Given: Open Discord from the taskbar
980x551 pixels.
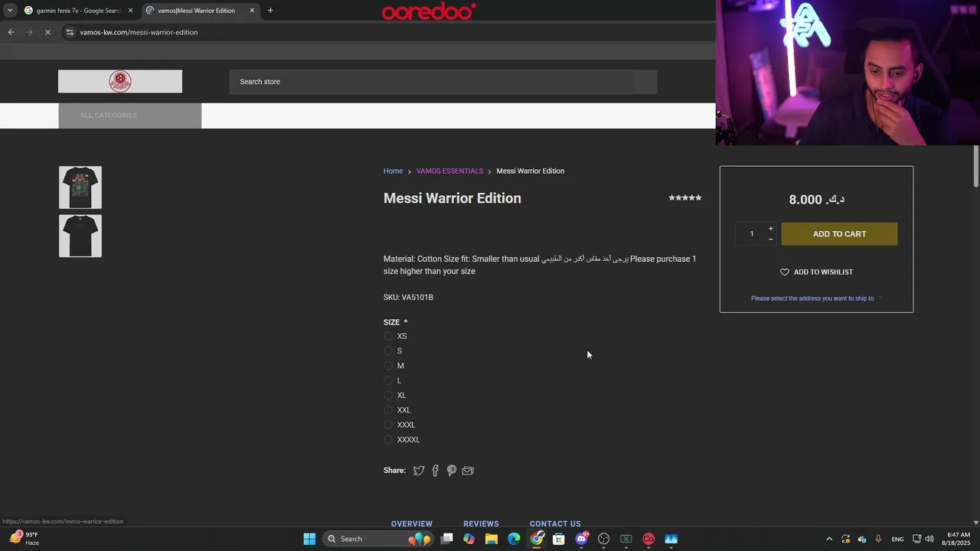Looking at the screenshot, I should (582, 539).
